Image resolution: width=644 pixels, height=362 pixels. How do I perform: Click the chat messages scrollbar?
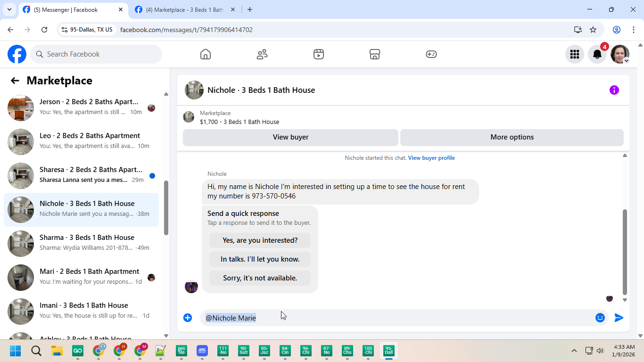(625, 252)
